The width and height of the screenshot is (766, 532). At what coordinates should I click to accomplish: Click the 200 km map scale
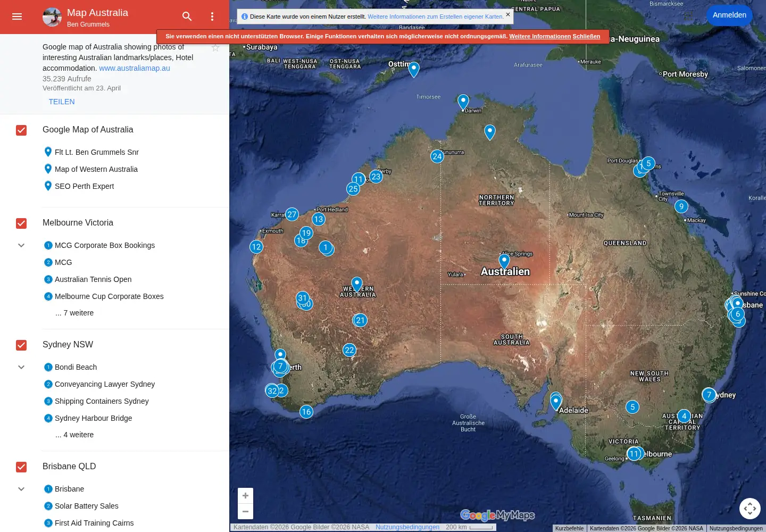pos(470,527)
